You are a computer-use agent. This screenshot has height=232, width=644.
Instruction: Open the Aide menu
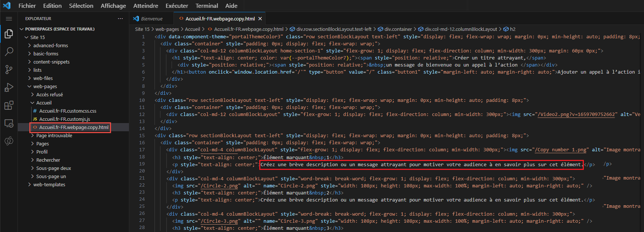pos(231,6)
